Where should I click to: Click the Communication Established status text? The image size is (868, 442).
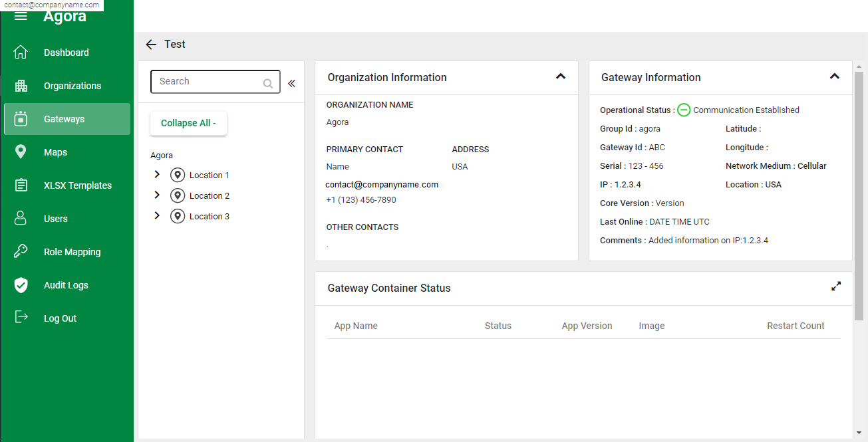click(x=746, y=110)
